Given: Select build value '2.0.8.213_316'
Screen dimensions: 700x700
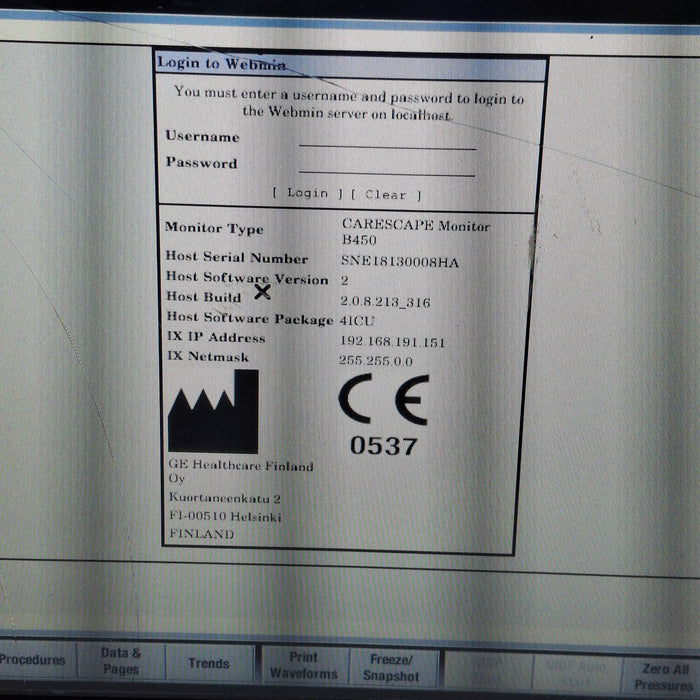Looking at the screenshot, I should pyautogui.click(x=385, y=302).
